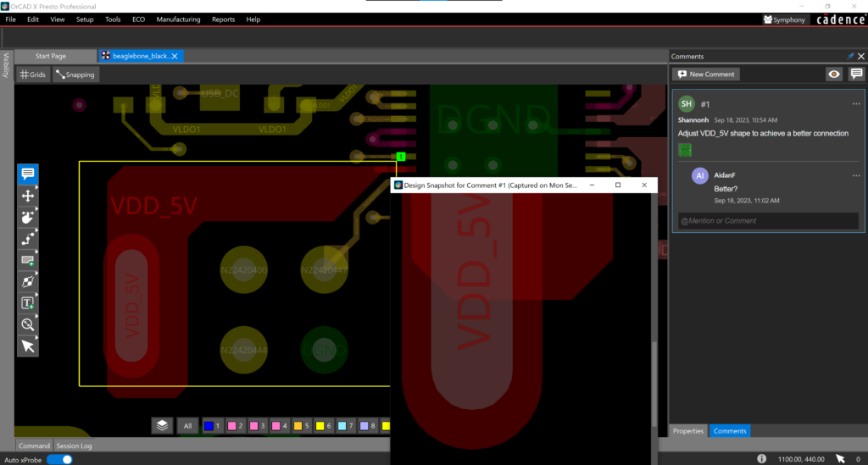This screenshot has height=465, width=868.
Task: Click the Symphony collaboration button
Action: [784, 19]
